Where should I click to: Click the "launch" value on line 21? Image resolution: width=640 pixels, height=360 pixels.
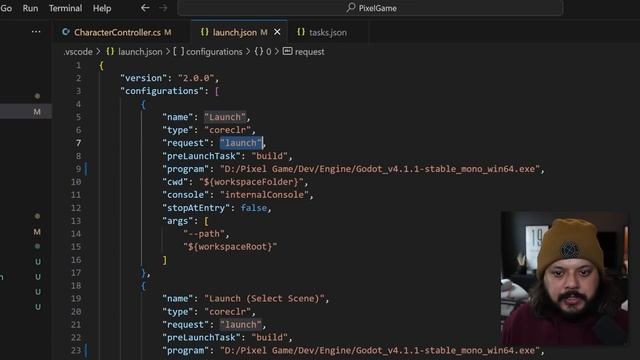click(241, 324)
